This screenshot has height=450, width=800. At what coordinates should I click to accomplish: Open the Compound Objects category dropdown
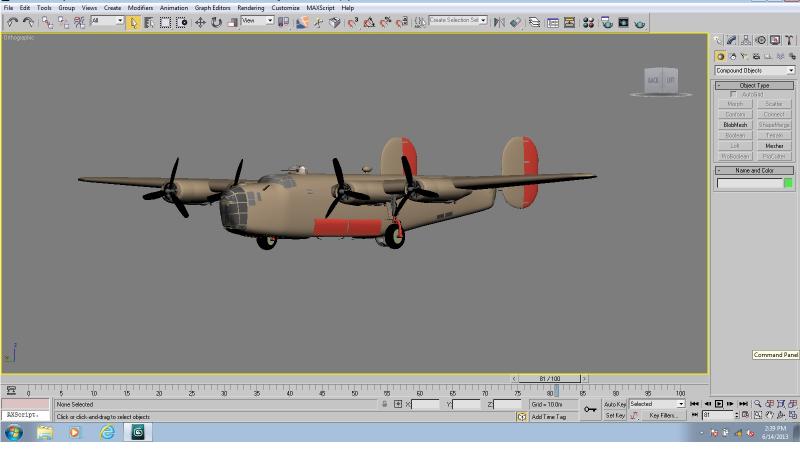pyautogui.click(x=755, y=70)
